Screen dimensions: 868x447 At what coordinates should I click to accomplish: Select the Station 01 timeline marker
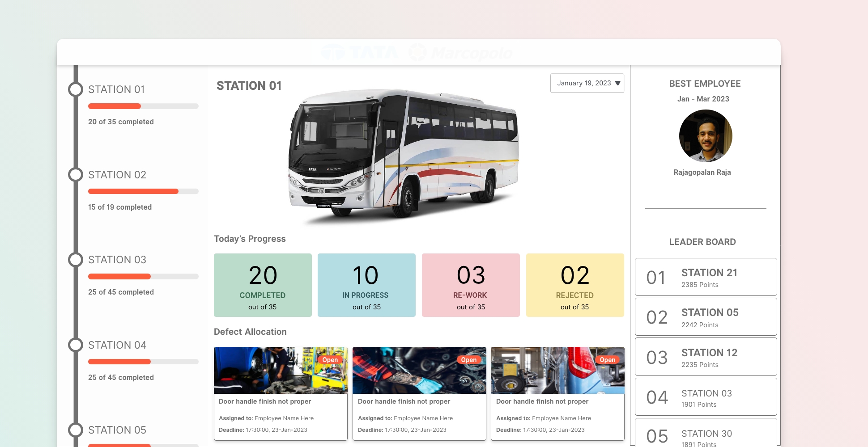click(x=76, y=89)
